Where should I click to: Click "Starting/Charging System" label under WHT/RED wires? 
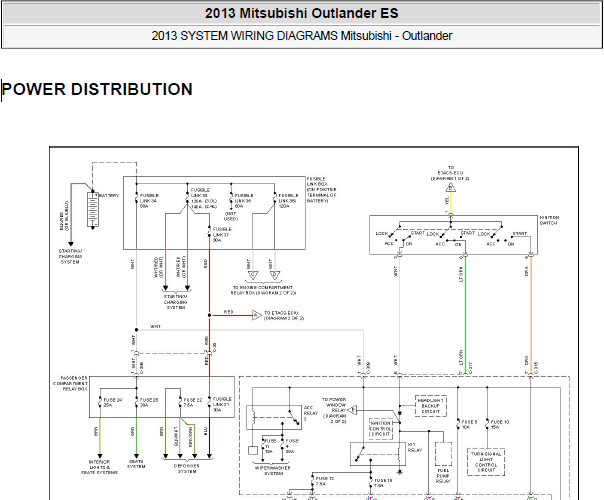(x=176, y=302)
